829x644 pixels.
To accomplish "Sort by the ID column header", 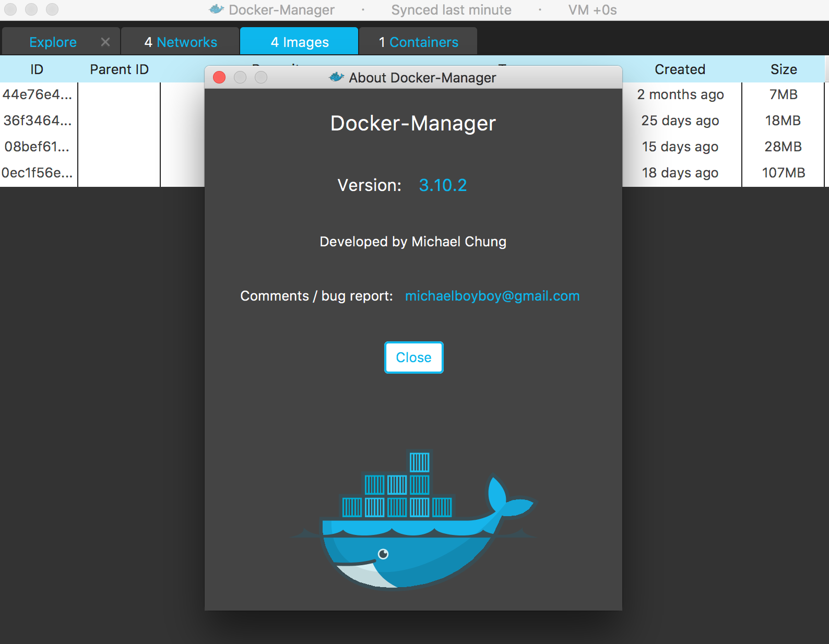I will [37, 69].
